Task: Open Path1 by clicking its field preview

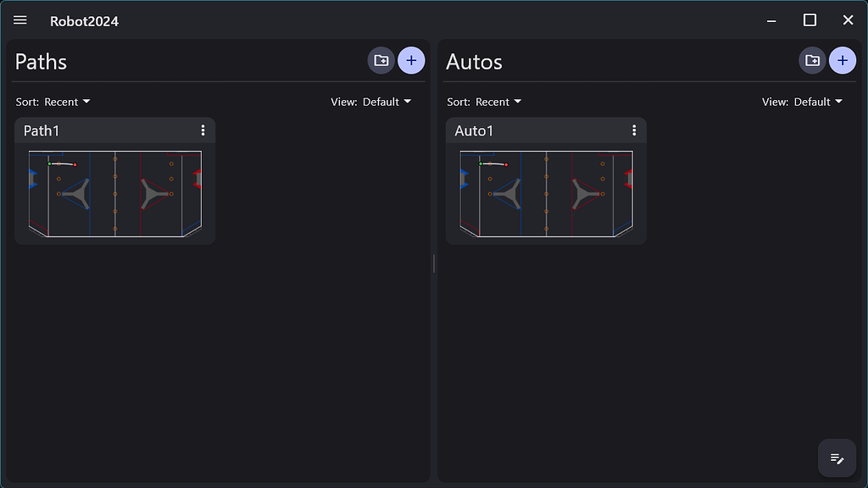Action: coord(114,193)
